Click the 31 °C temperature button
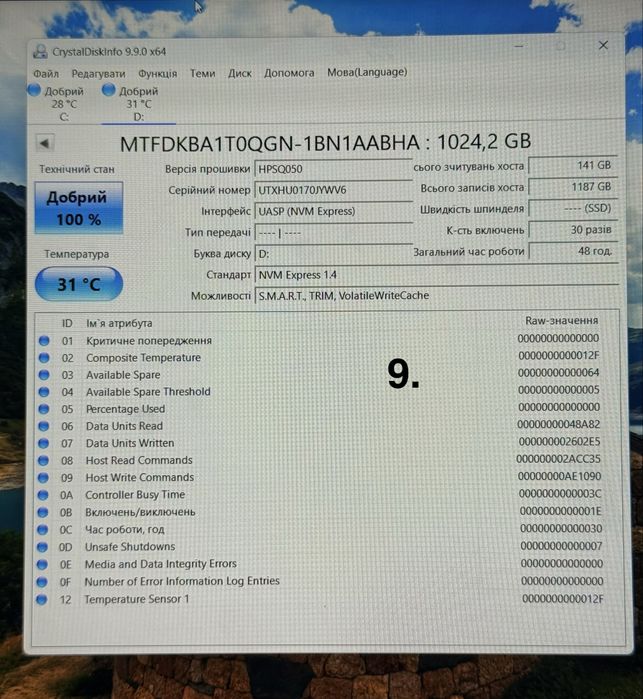The height and width of the screenshot is (699, 643). [79, 284]
